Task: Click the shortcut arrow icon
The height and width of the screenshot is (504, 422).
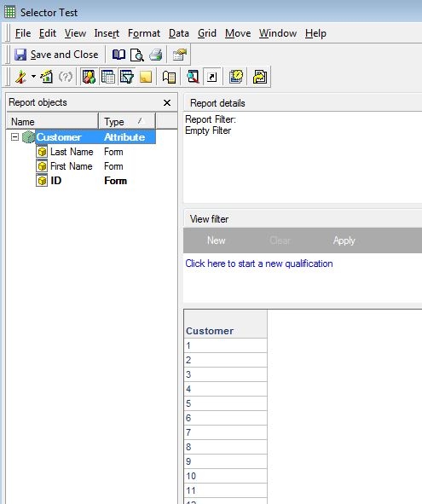Action: [211, 77]
